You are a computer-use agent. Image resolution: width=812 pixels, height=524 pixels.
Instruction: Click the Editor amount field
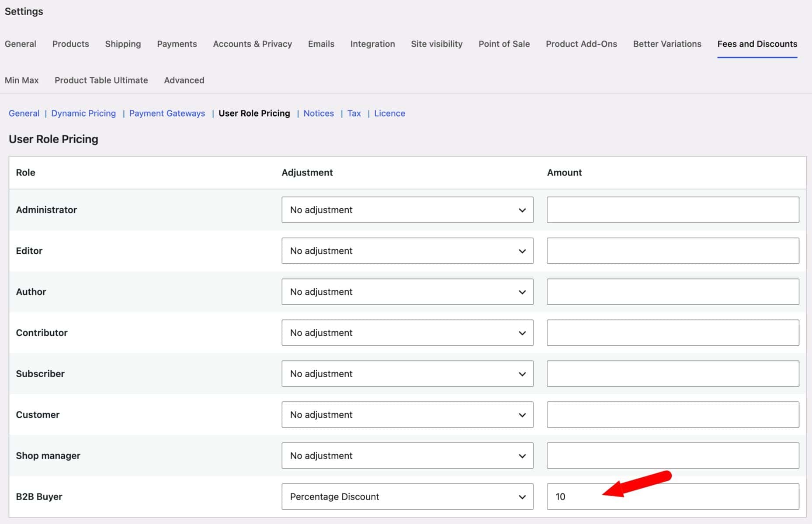(x=673, y=251)
